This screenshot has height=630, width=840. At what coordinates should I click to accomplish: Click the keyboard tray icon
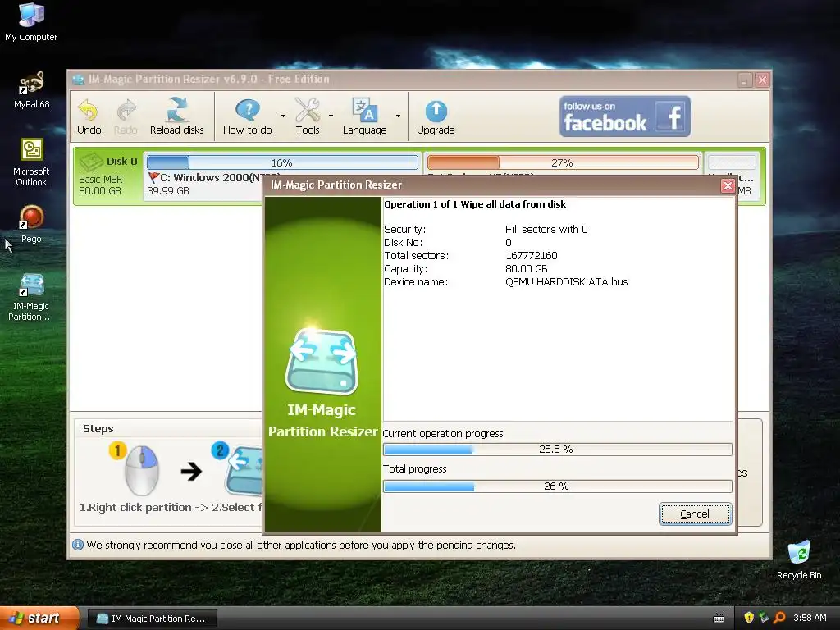point(719,619)
